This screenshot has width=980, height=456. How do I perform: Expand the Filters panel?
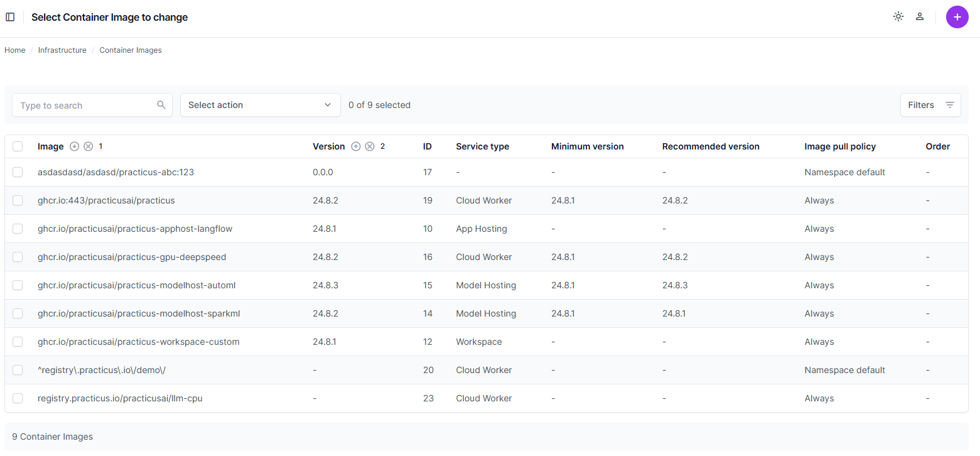coord(930,105)
